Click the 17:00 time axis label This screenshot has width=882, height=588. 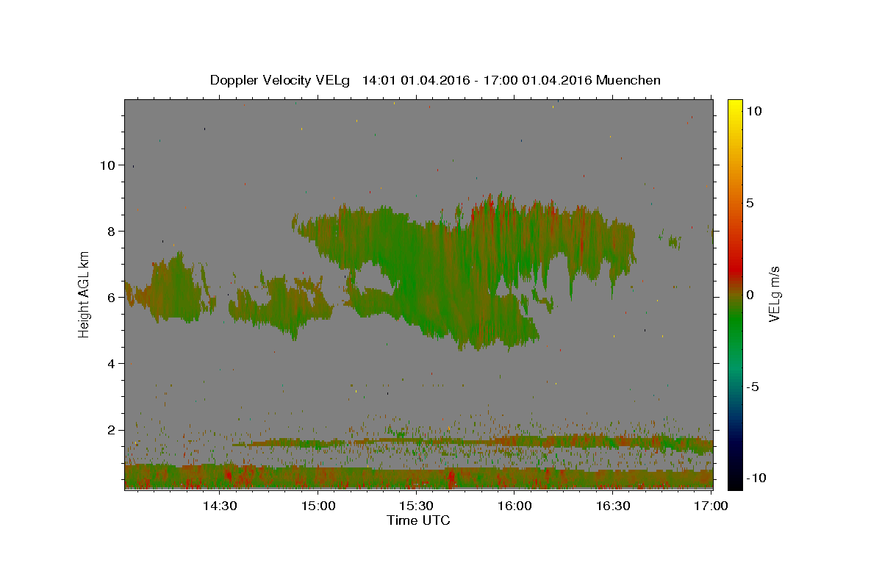[x=711, y=506]
